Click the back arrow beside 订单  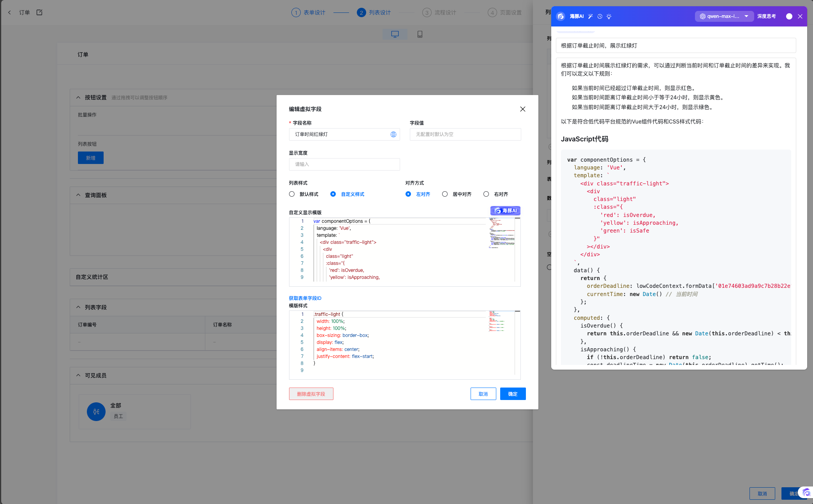click(x=10, y=12)
